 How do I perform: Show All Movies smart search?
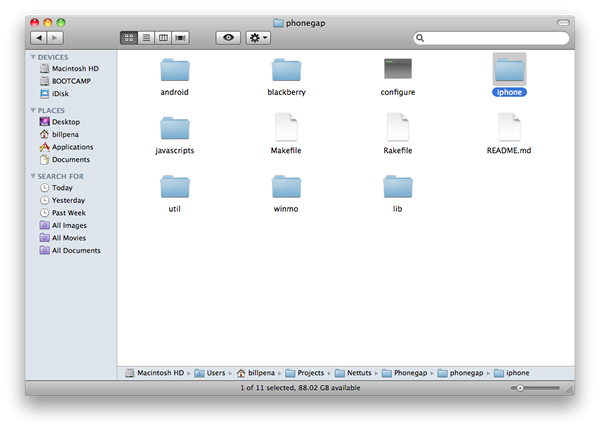pos(63,238)
